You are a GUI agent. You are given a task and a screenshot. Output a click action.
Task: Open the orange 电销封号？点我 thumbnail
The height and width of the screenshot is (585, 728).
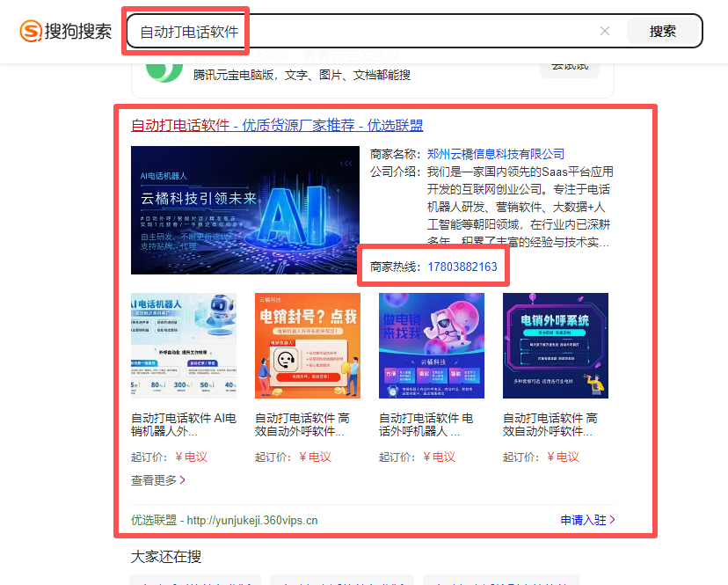click(x=308, y=346)
